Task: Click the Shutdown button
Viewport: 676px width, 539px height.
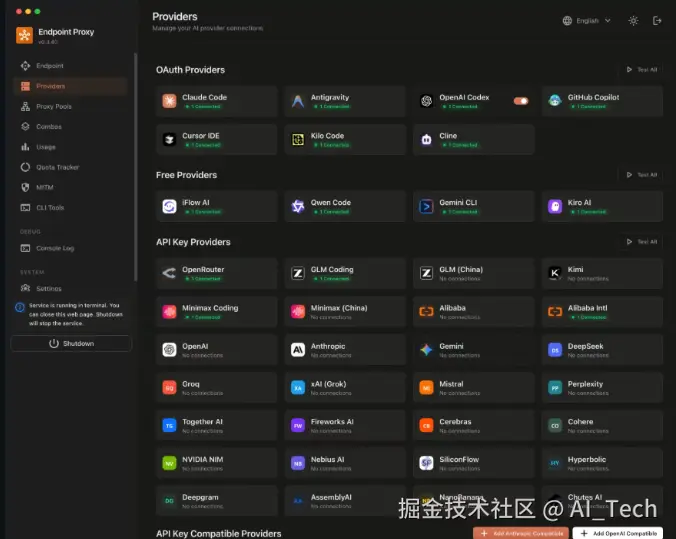Action: point(71,343)
